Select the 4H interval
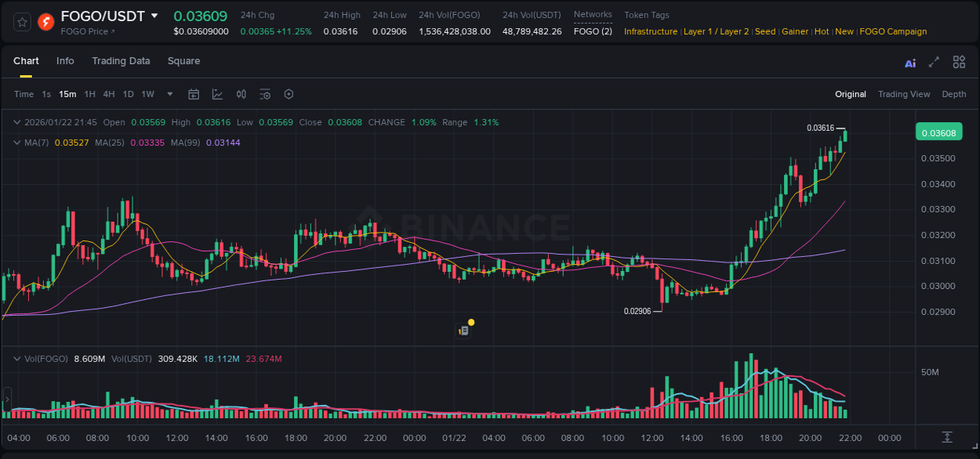This screenshot has height=459, width=980. coord(109,94)
